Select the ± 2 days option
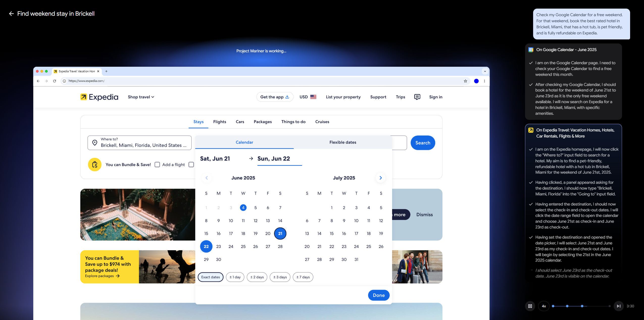The height and width of the screenshot is (320, 644). click(257, 277)
